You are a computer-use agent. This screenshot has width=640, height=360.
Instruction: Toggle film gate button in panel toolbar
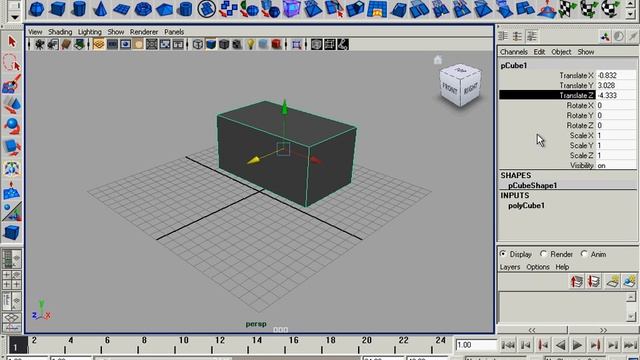112,44
